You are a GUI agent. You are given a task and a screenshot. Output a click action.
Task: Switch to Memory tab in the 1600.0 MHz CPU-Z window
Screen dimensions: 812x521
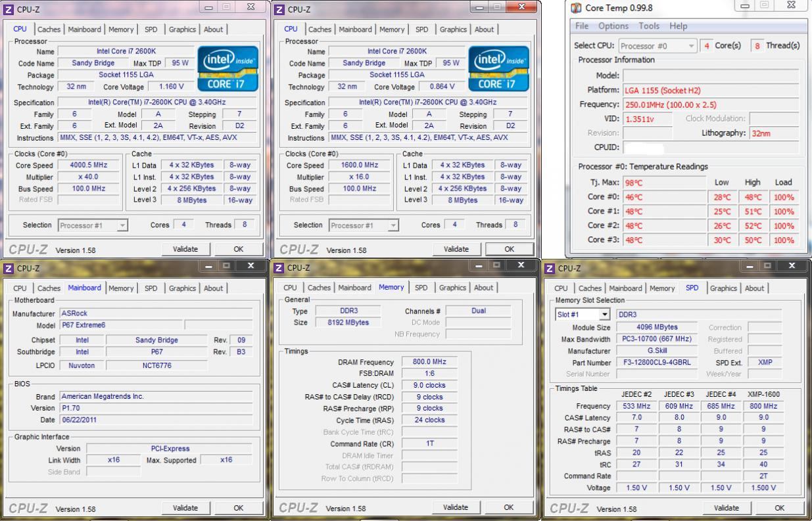(392, 30)
